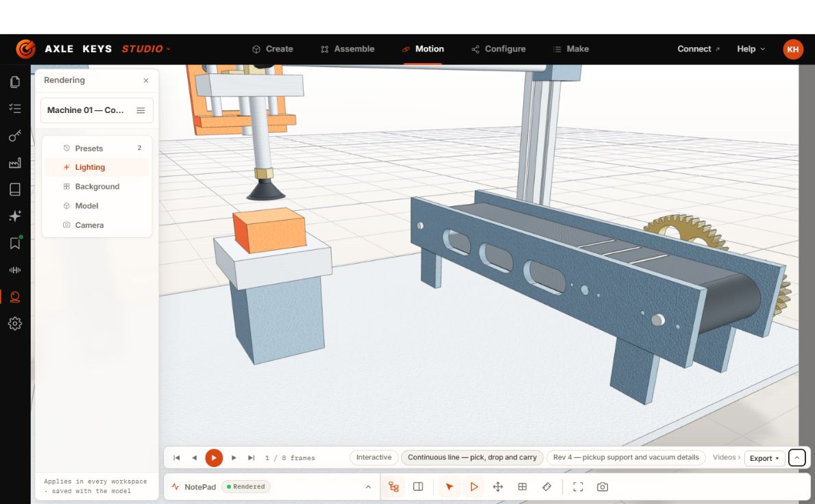Screen dimensions: 815x504
Task: Click the sparkle AI icon in sidebar
Action: coord(15,216)
